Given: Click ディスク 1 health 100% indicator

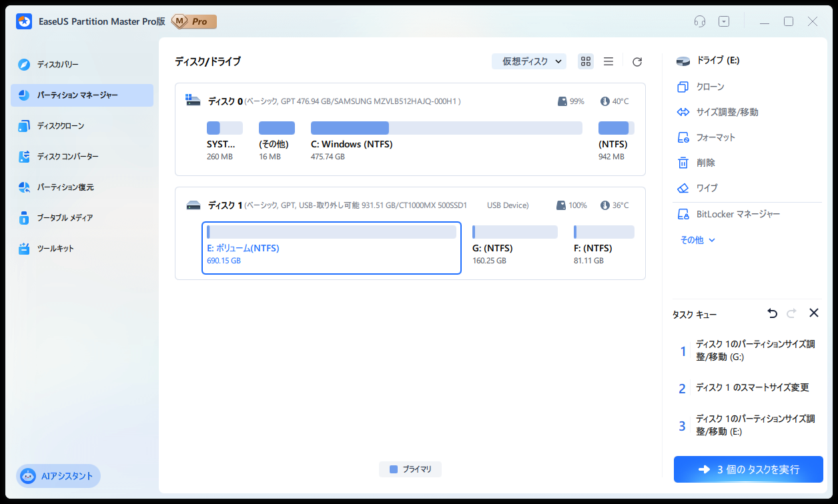Looking at the screenshot, I should click(572, 205).
